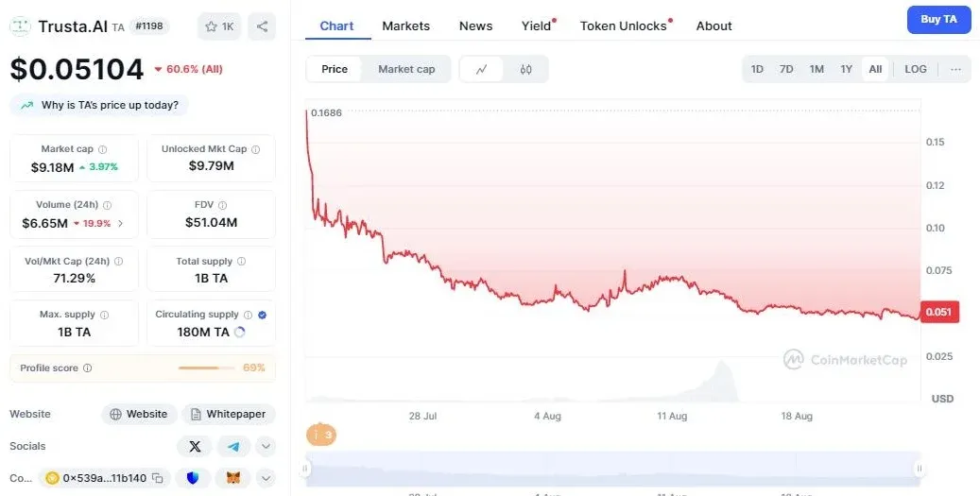980x496 pixels.
Task: Click the right handle of range slider
Action: [919, 468]
